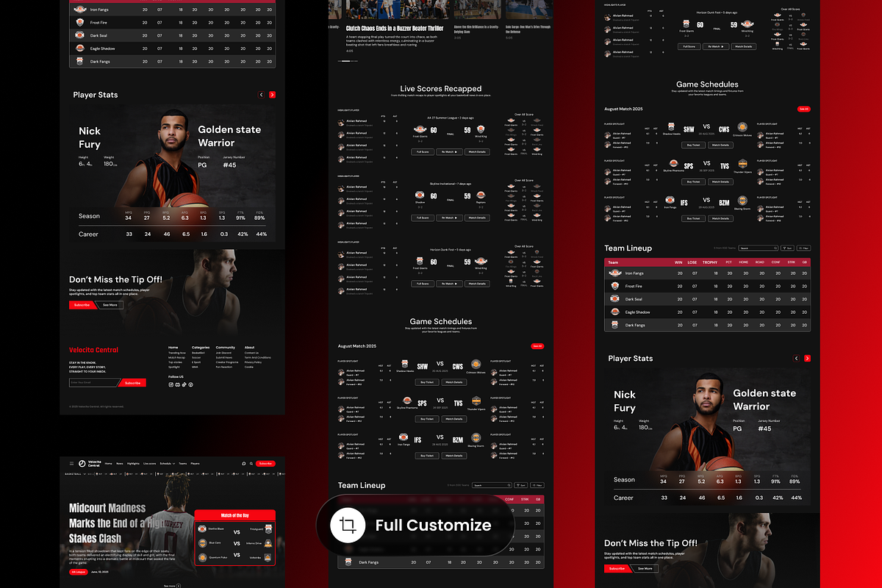Click Wind King logo in AA 27 Summer League
Screen dimensions: 882x588
pyautogui.click(x=481, y=129)
